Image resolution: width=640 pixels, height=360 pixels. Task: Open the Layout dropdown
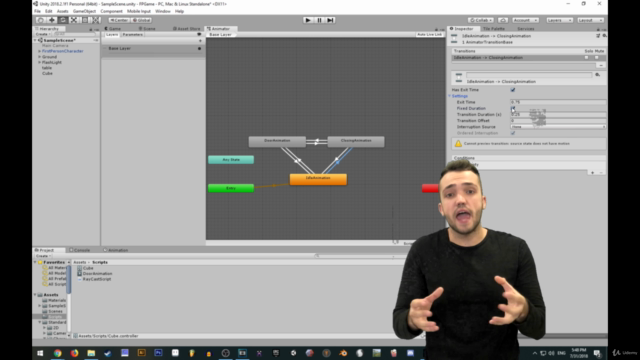[x=590, y=20]
